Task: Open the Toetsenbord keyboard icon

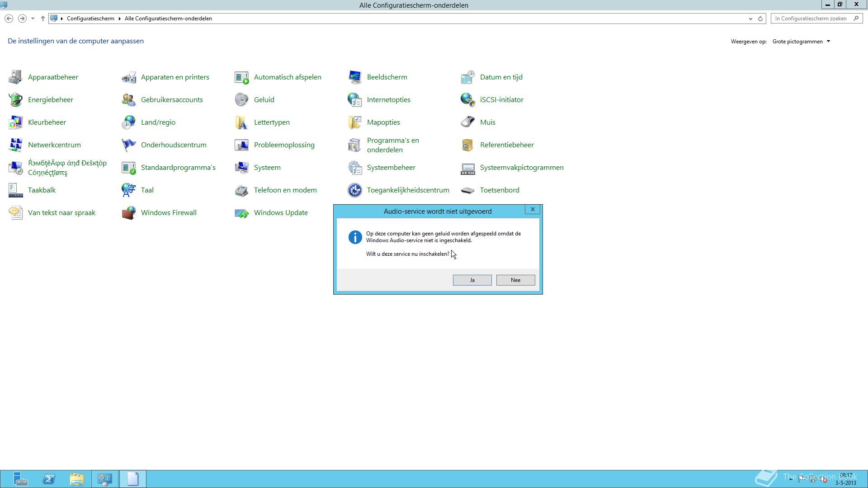Action: (467, 190)
